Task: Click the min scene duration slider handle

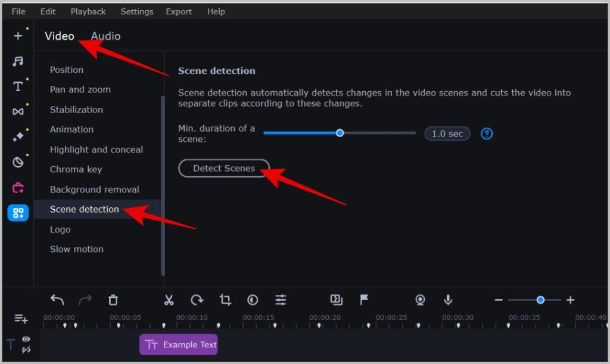Action: (340, 133)
